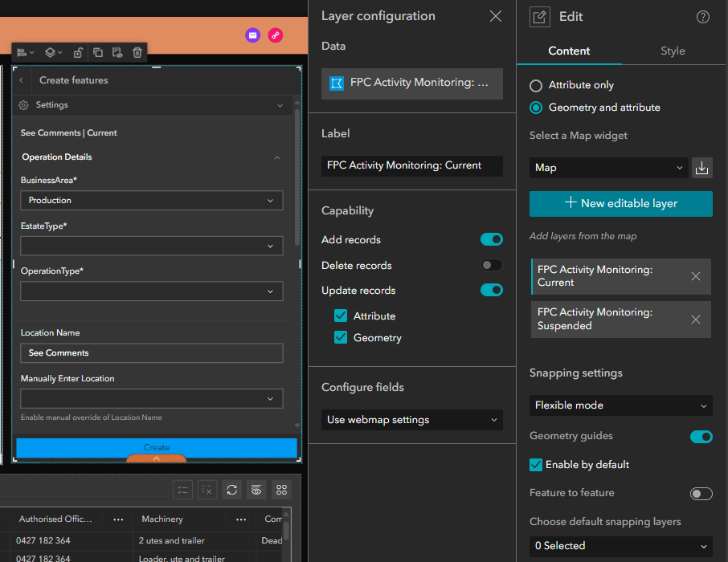This screenshot has width=728, height=562.
Task: Uncheck the Attribute checkbox
Action: 341,316
